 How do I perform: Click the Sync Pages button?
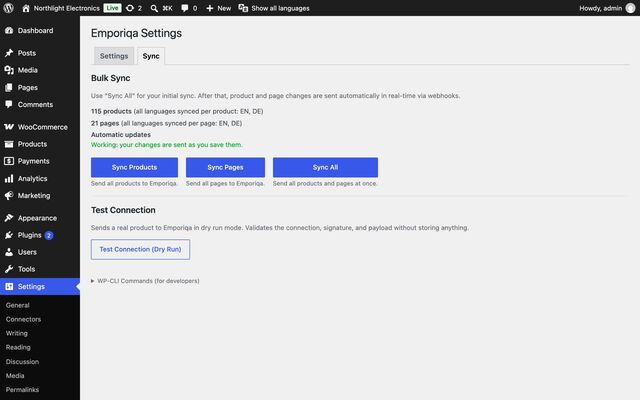(225, 167)
